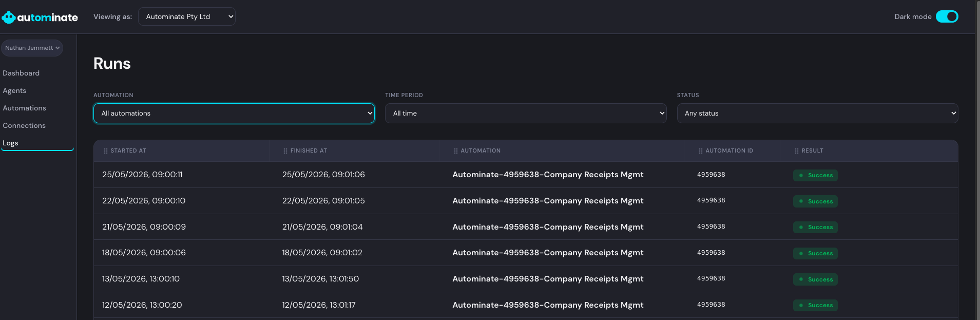The image size is (980, 320).
Task: Click finished time 12/05/2026, 13:01:17
Action: click(319, 305)
